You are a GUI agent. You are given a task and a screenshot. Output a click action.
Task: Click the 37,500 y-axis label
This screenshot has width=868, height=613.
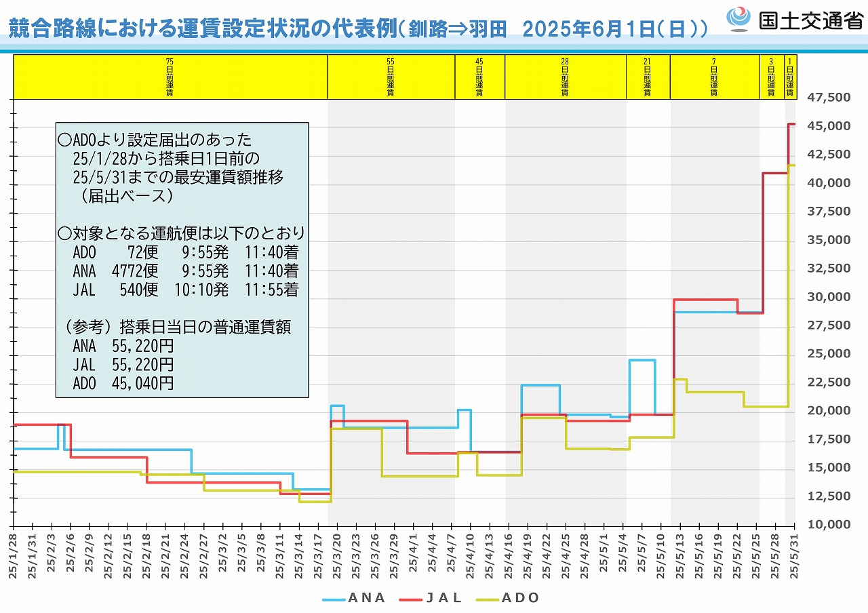click(x=829, y=212)
